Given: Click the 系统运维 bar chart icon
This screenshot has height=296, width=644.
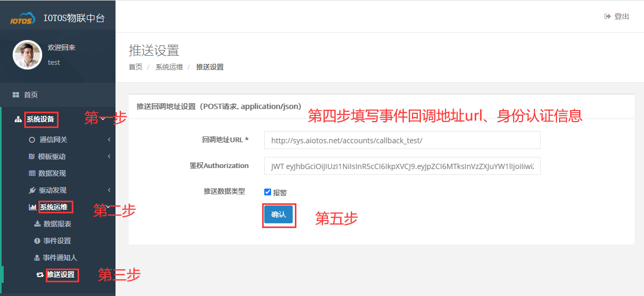Looking at the screenshot, I should point(32,207).
